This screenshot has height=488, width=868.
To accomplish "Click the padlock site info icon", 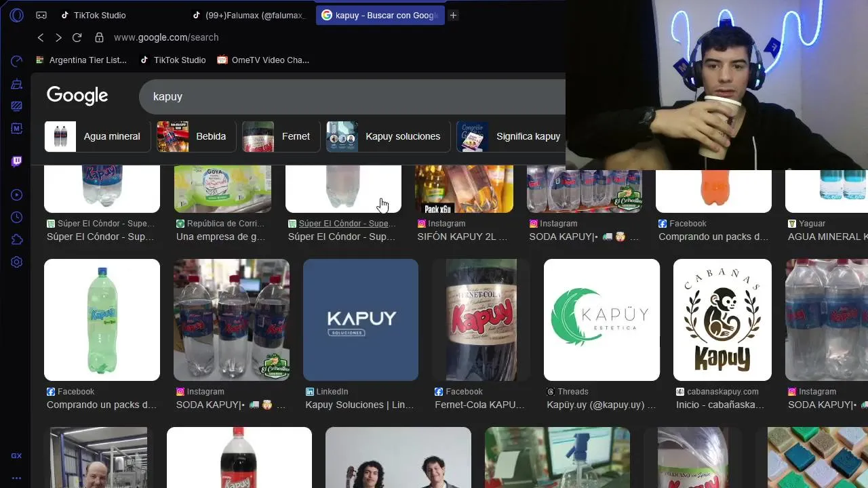I will click(99, 37).
